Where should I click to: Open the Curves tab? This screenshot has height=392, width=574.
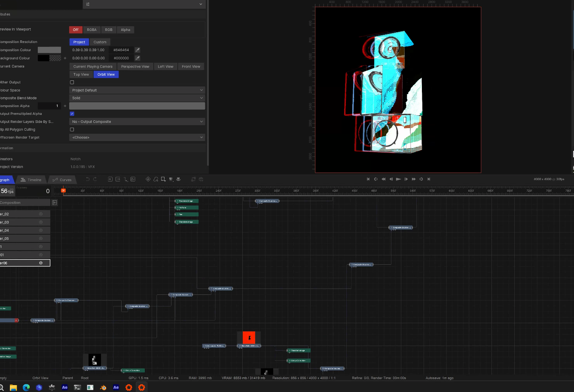62,180
